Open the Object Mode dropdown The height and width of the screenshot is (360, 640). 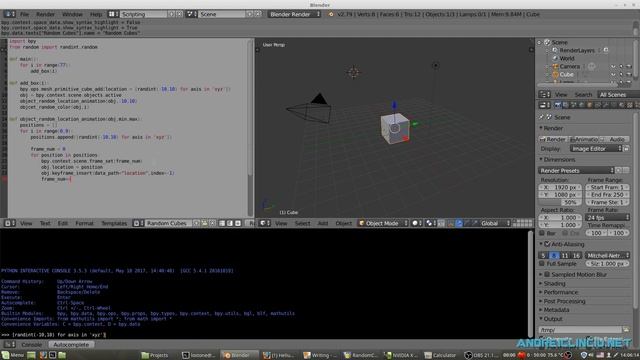point(382,223)
